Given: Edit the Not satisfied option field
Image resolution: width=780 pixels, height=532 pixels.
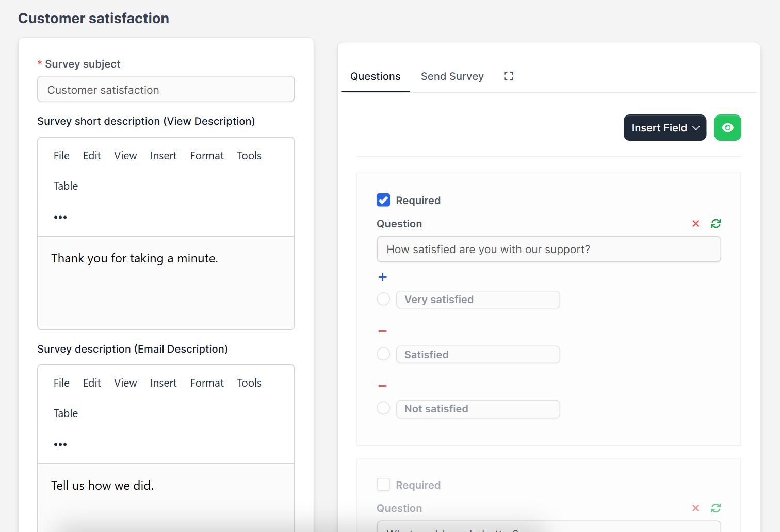Looking at the screenshot, I should coord(478,409).
